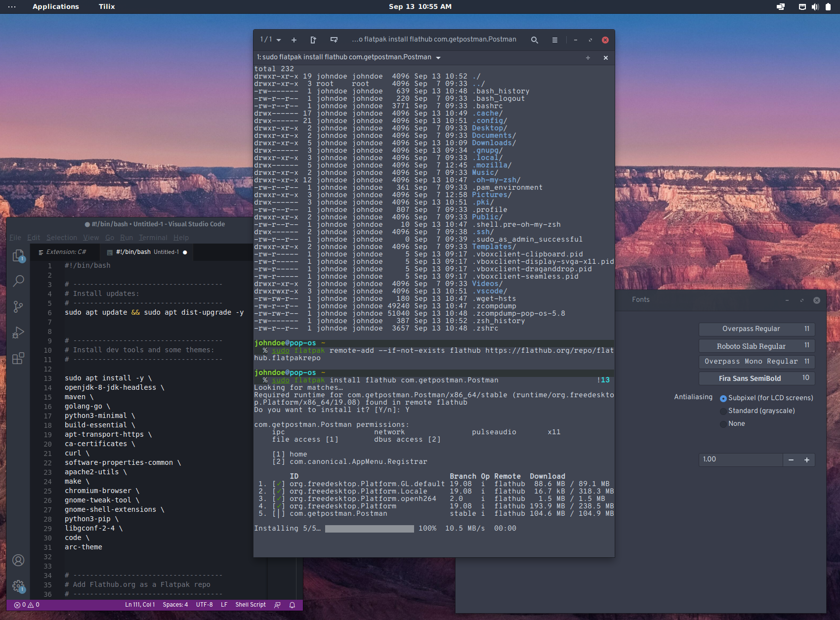Click .zshrc entry in terminal listing
The height and width of the screenshot is (620, 840).
click(x=485, y=329)
